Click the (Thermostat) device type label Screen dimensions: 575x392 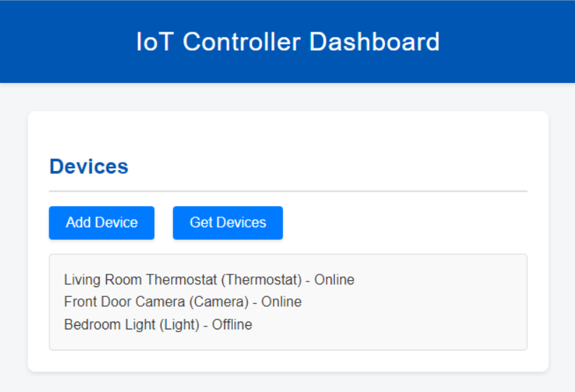tap(261, 280)
